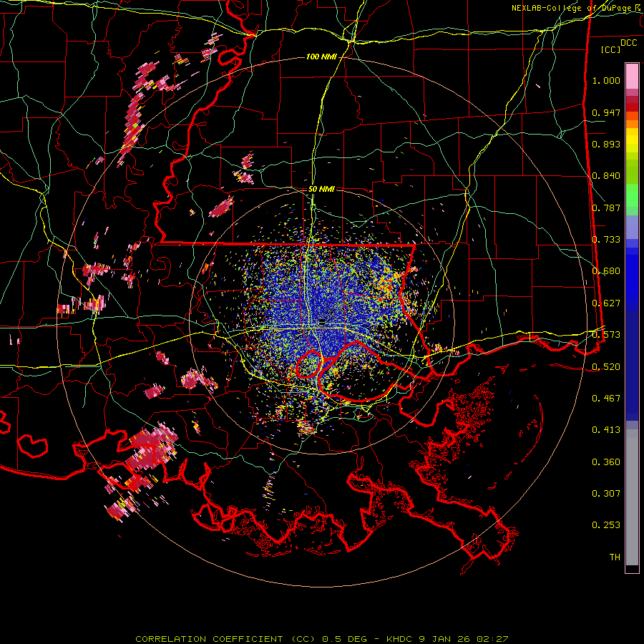This screenshot has width=644, height=644.
Task: Click the DCC legend heading
Action: tap(628, 43)
